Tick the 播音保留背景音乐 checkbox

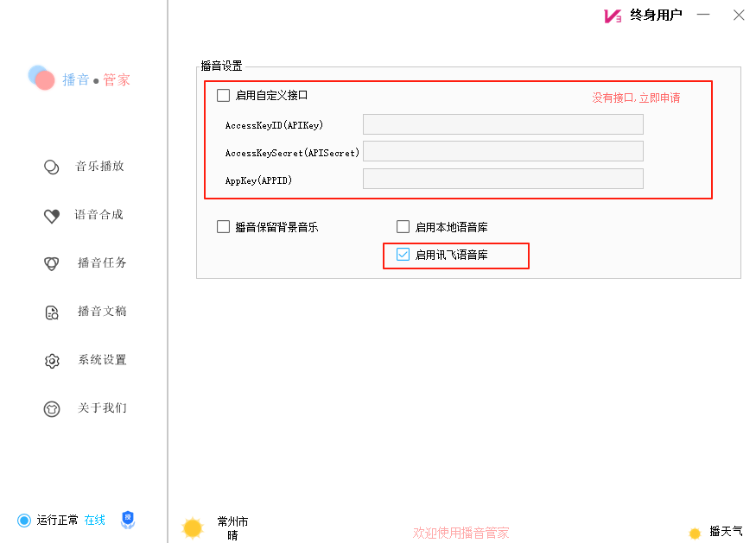[x=223, y=226]
